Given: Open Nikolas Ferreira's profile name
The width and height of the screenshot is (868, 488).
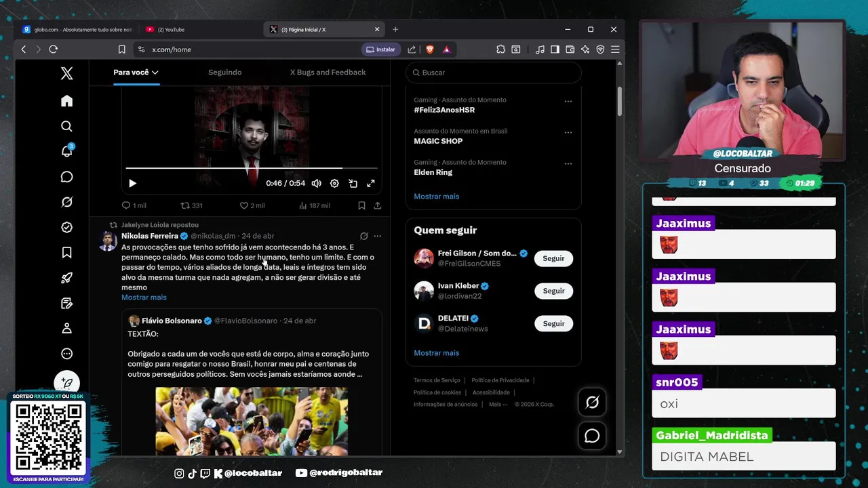Looking at the screenshot, I should tap(150, 236).
